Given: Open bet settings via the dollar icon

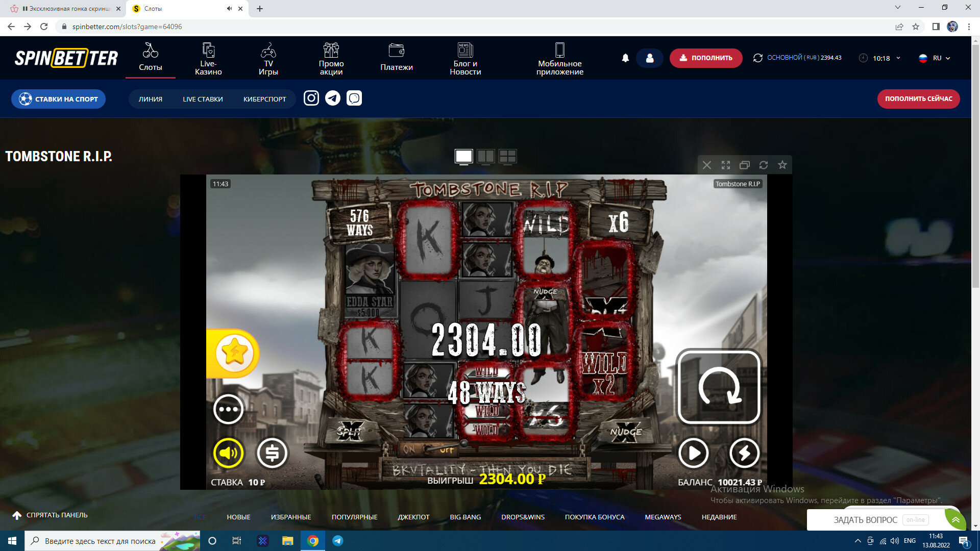Looking at the screenshot, I should tap(272, 453).
